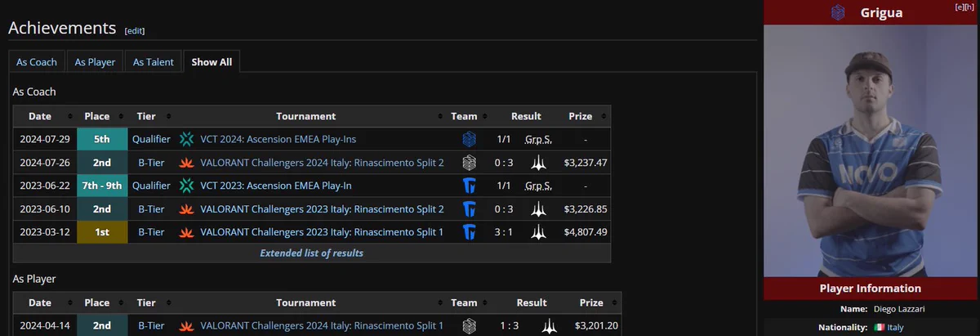Image resolution: width=980 pixels, height=336 pixels.
Task: Click opponent logo next to 1 : 3 result
Action: click(x=550, y=325)
